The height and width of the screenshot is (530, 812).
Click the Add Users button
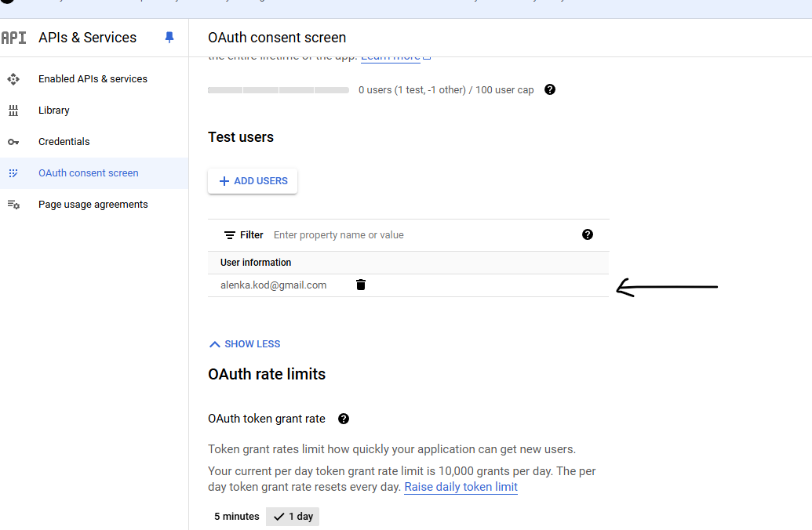click(253, 181)
